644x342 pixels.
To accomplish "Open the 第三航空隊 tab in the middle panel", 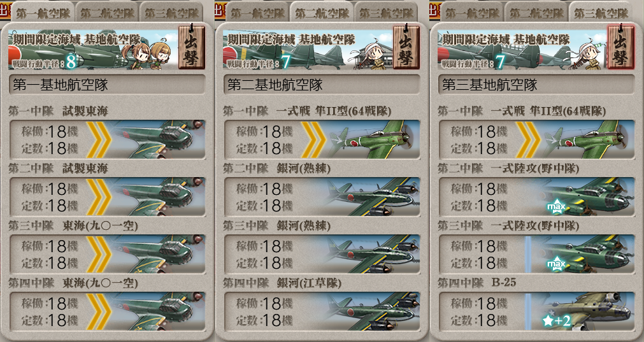I will [386, 13].
